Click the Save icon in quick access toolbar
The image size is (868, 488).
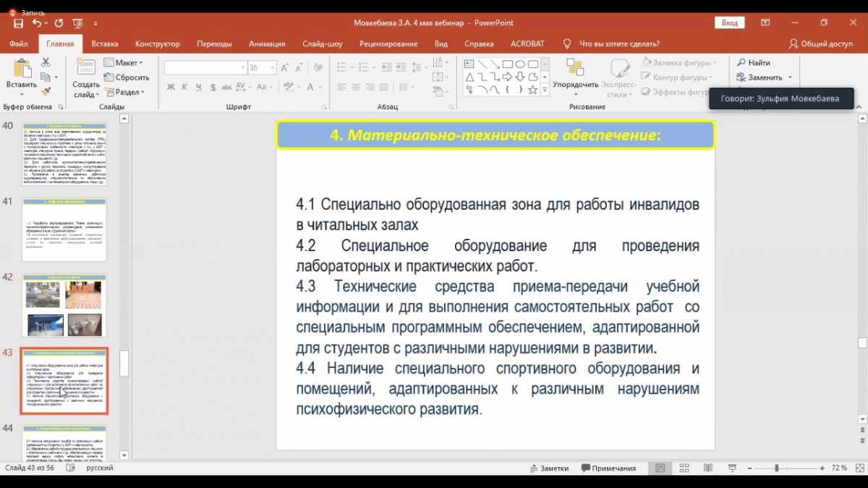18,23
